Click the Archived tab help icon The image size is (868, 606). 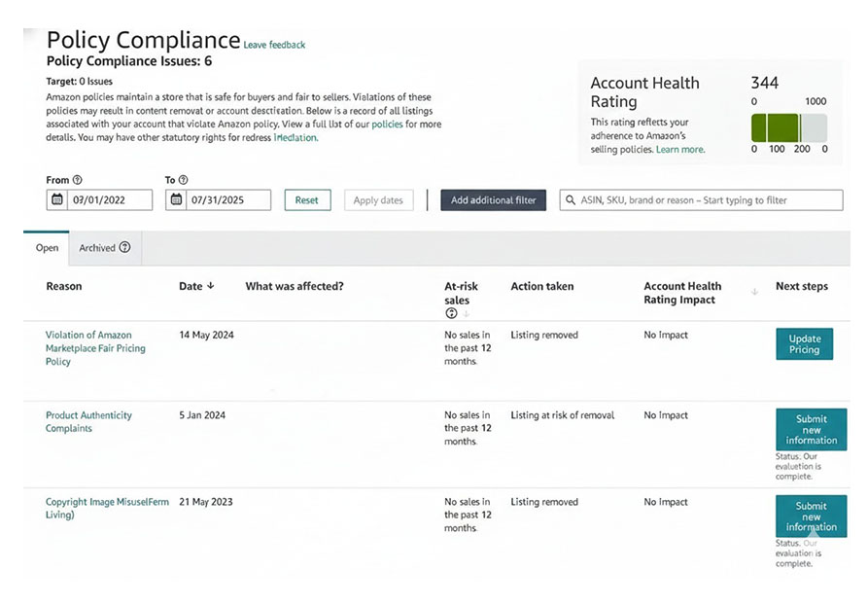(124, 248)
